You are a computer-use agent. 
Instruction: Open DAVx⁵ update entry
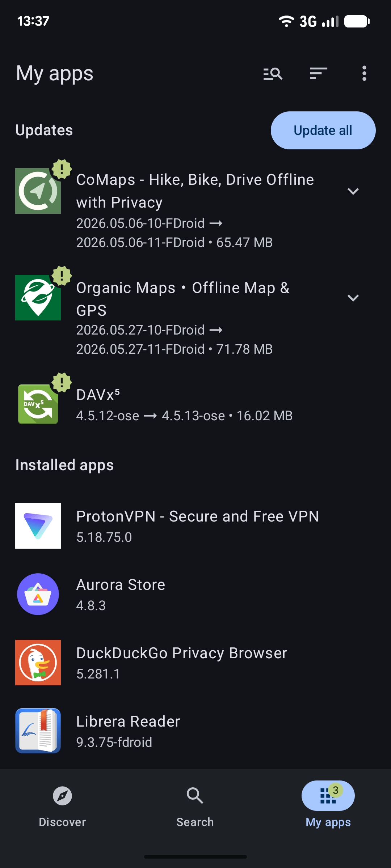point(195,404)
